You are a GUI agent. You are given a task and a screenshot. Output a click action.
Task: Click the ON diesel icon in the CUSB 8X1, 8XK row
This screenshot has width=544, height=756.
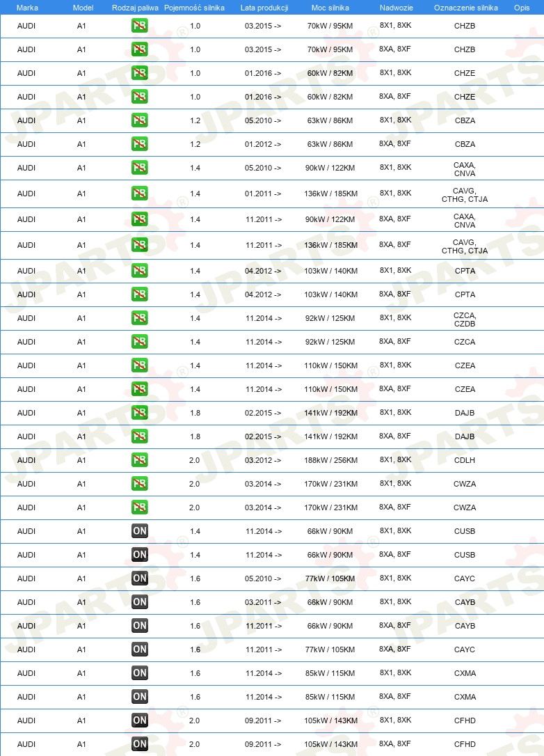coord(140,531)
